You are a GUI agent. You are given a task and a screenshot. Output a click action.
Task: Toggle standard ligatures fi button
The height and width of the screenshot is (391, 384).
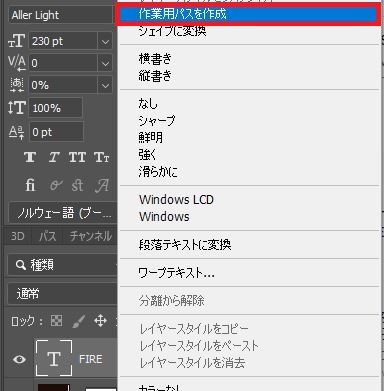point(30,185)
